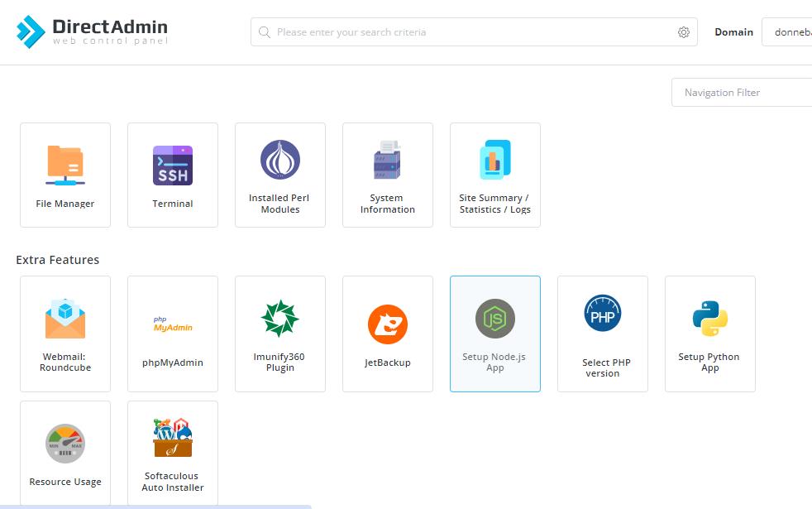Click the Setup Python App label
The width and height of the screenshot is (812, 509).
[709, 362]
